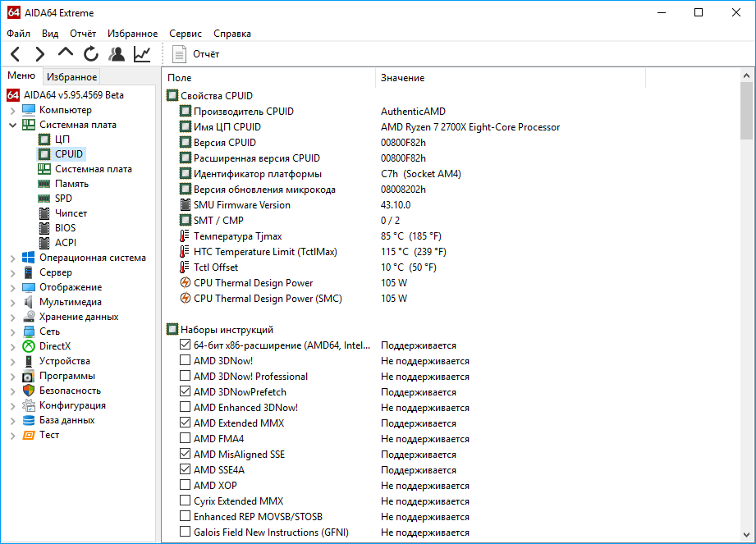Open the graph chart toolbar icon
The height and width of the screenshot is (544, 756).
coord(142,54)
